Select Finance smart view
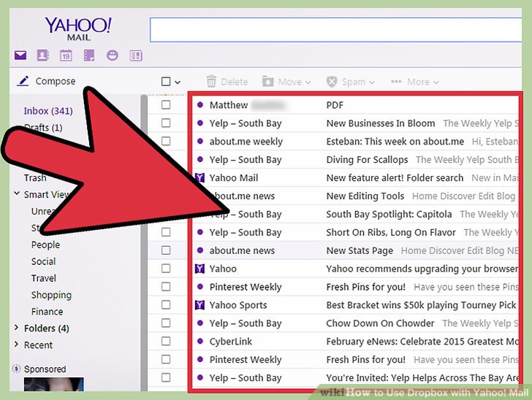 point(47,312)
